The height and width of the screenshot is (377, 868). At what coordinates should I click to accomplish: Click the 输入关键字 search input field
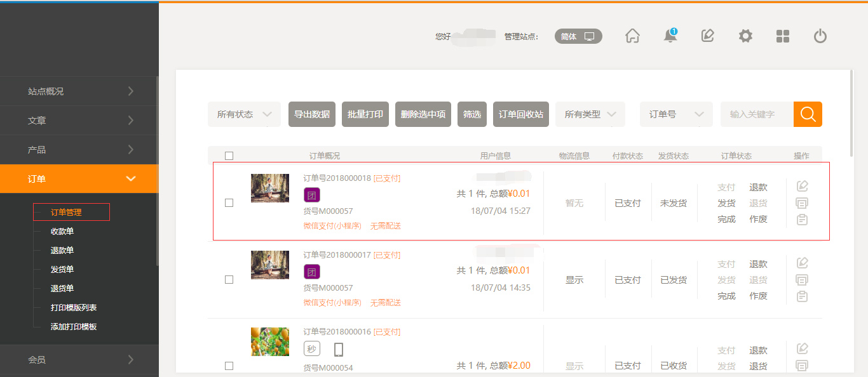tap(756, 114)
